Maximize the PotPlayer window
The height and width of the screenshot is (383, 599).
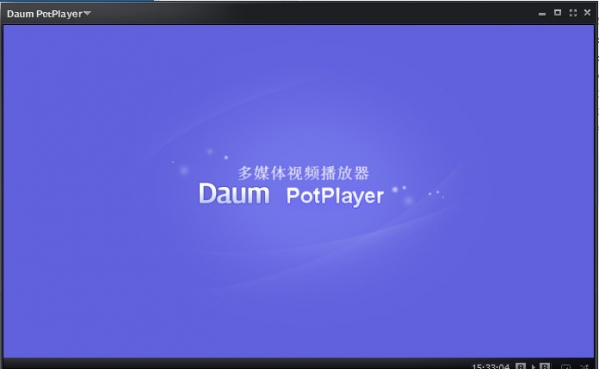point(557,13)
